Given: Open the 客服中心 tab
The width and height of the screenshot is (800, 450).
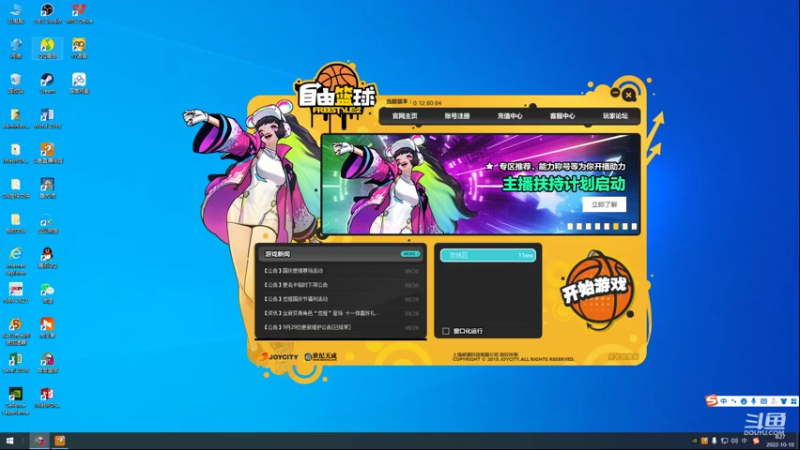Looking at the screenshot, I should tap(562, 116).
